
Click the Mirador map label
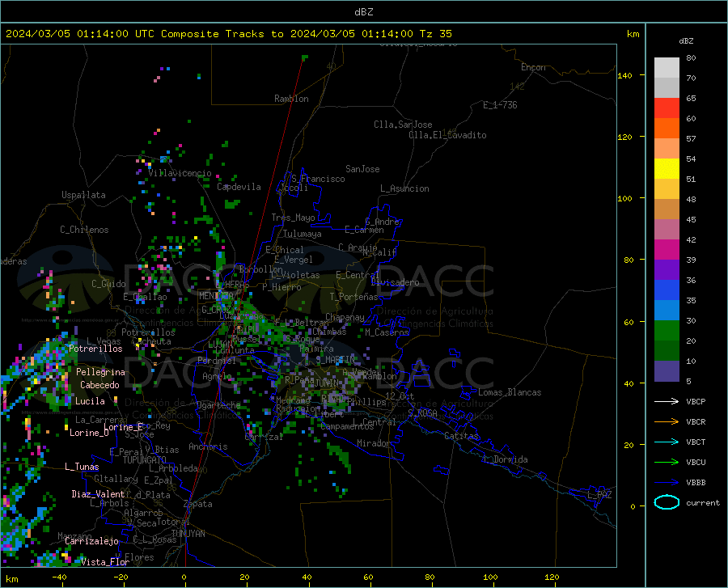coord(373,443)
